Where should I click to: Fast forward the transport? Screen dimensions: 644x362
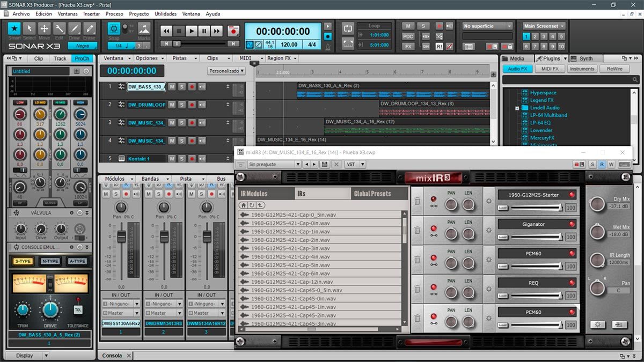click(216, 31)
